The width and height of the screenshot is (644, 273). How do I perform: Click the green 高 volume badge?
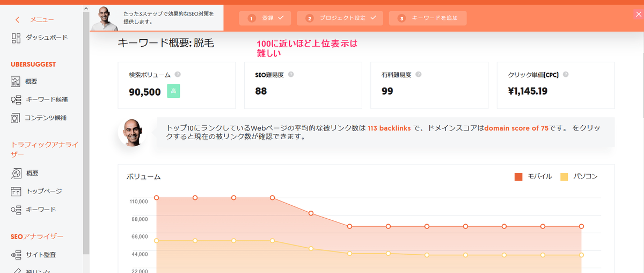[x=173, y=91]
